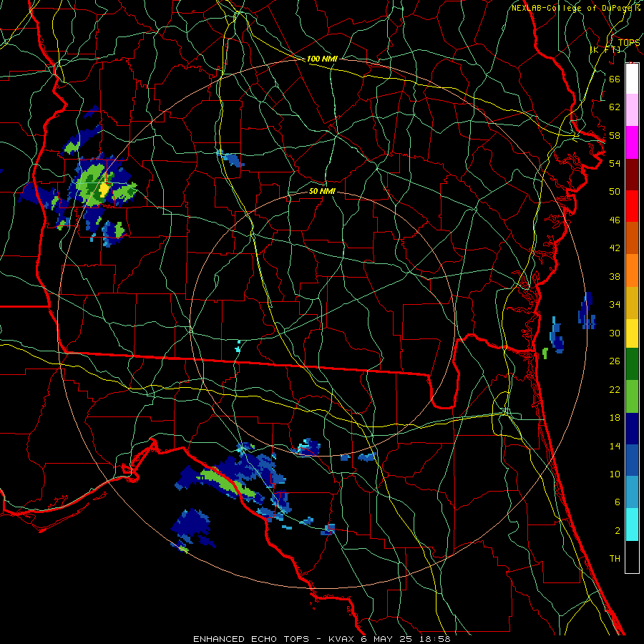Click the "NEXLAB-College of DuPage" header text
The width and height of the screenshot is (644, 644).
tap(572, 8)
